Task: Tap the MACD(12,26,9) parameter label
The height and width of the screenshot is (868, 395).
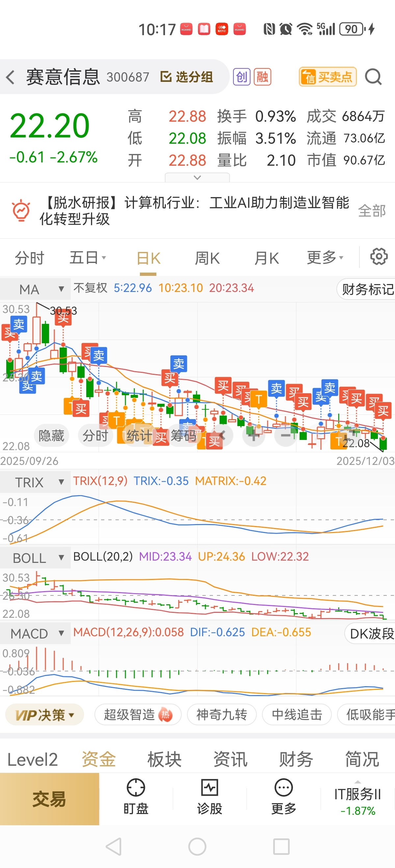Action: [128, 632]
